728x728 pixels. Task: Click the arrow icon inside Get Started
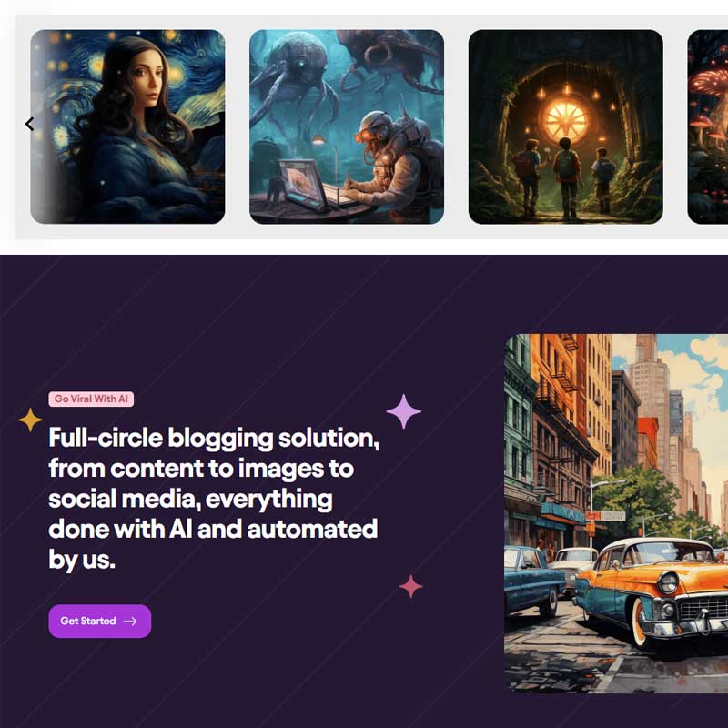[x=130, y=622]
